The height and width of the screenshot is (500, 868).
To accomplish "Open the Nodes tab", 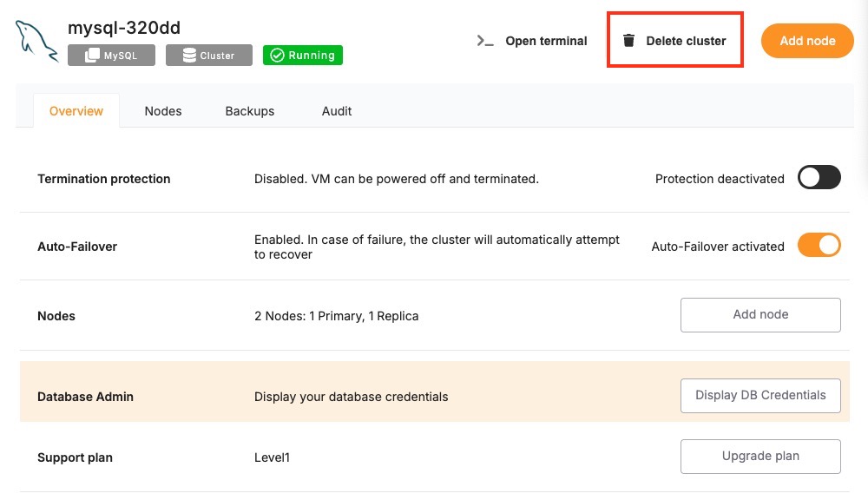I will pos(163,111).
